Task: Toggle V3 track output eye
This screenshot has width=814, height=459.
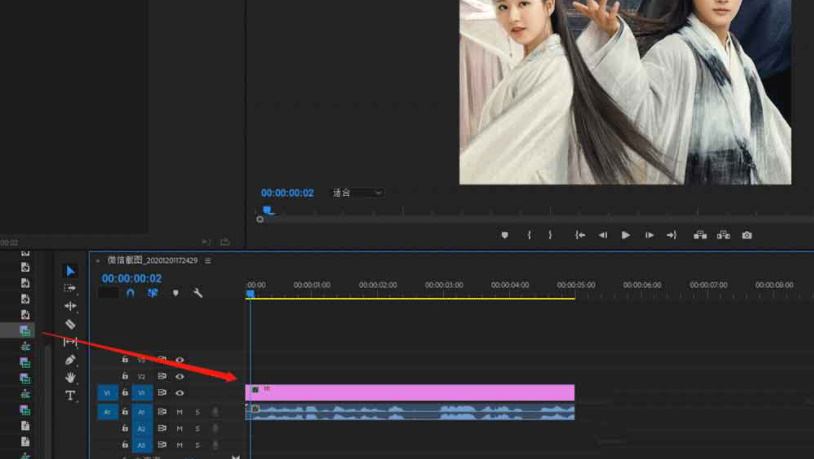Action: click(x=180, y=359)
